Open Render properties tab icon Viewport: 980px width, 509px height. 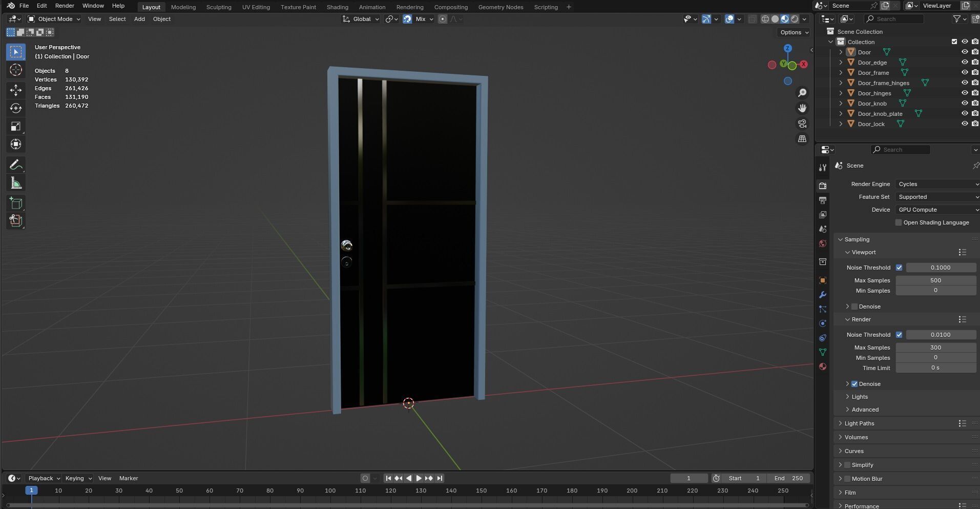point(823,186)
